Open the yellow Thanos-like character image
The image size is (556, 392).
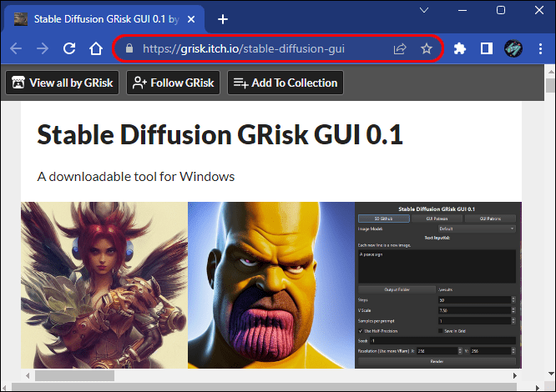(271, 285)
